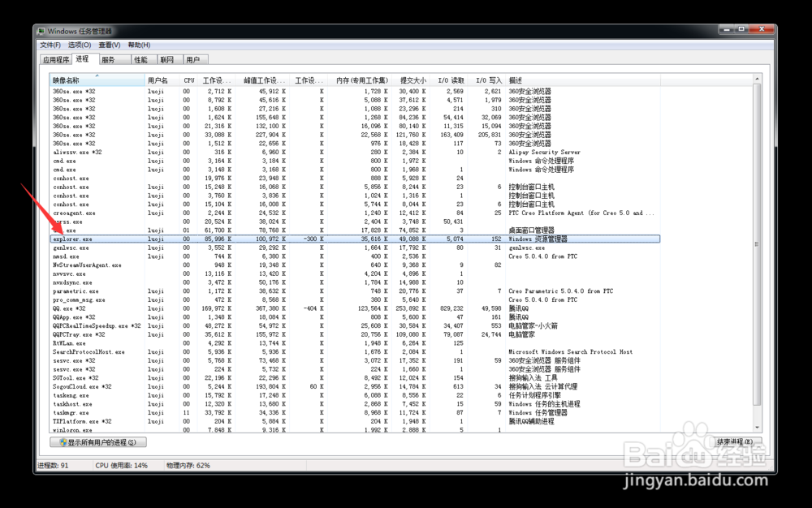Viewport: 812px width, 508px height.
Task: Open the 选项(O) menu
Action: tap(80, 45)
